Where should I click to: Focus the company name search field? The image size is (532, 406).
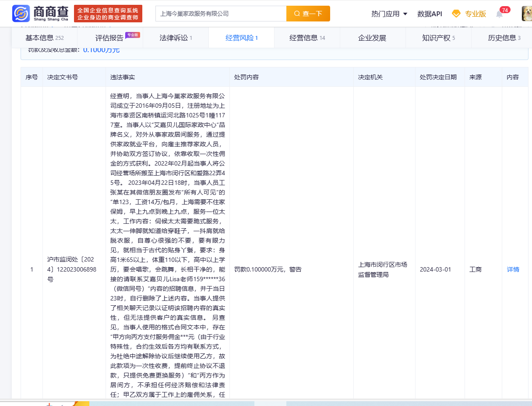[221, 14]
